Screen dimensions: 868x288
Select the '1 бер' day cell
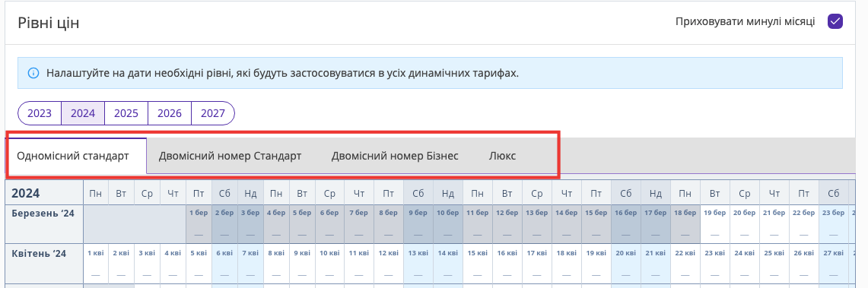[x=199, y=224]
